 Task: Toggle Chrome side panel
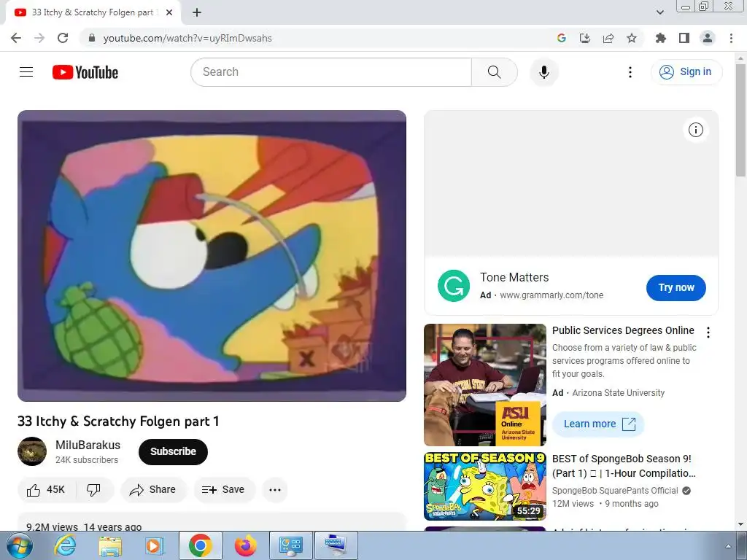pyautogui.click(x=684, y=38)
